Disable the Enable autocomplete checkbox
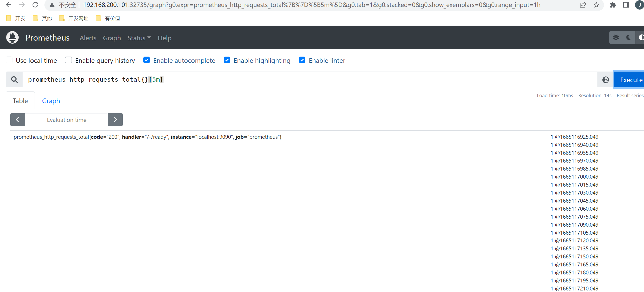The image size is (644, 292). pyautogui.click(x=146, y=60)
